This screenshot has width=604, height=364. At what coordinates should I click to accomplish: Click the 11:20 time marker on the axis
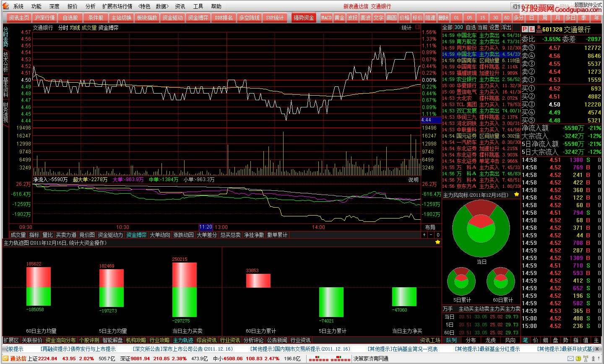click(x=206, y=227)
